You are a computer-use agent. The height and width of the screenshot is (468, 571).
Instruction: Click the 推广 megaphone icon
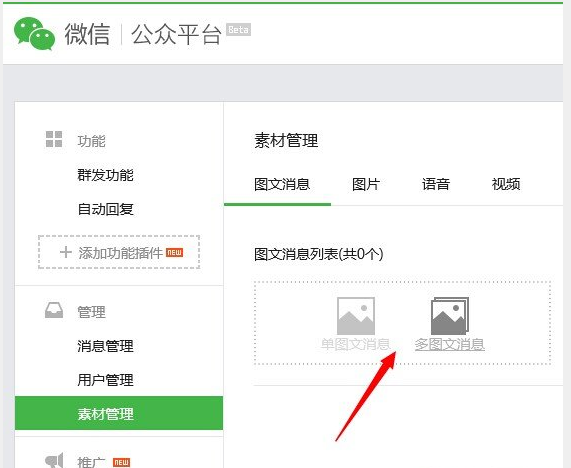(x=54, y=460)
